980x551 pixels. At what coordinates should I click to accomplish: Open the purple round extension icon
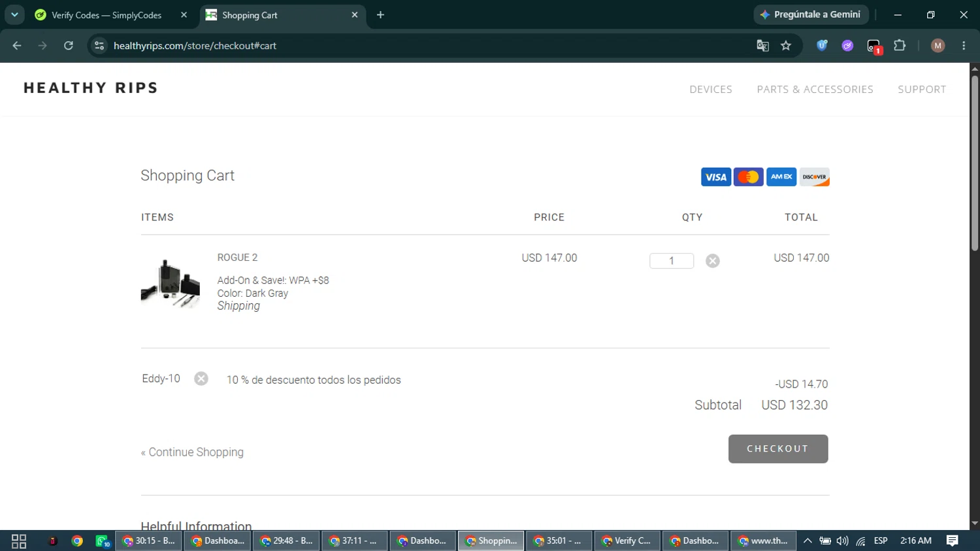tap(847, 46)
